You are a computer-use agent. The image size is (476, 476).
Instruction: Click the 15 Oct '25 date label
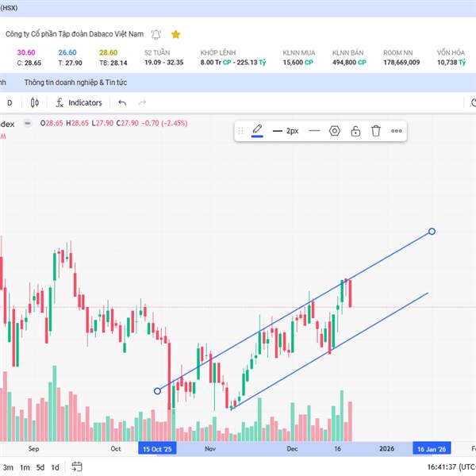157,449
